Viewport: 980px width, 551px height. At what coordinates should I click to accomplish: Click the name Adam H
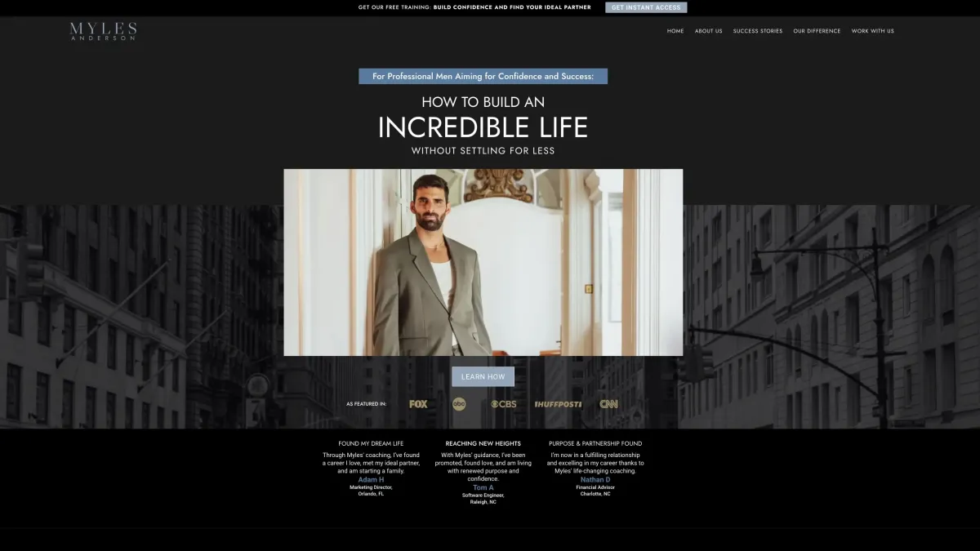tap(371, 480)
